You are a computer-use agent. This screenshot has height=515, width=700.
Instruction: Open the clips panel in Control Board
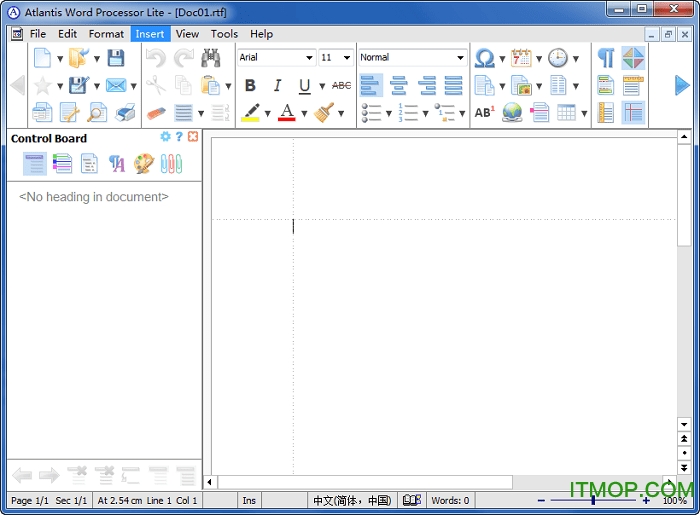coord(171,164)
